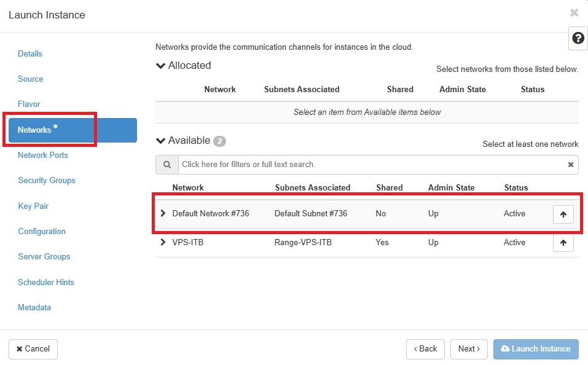Open the Security Groups step
Viewport: 588px width, 365px height.
tap(47, 181)
